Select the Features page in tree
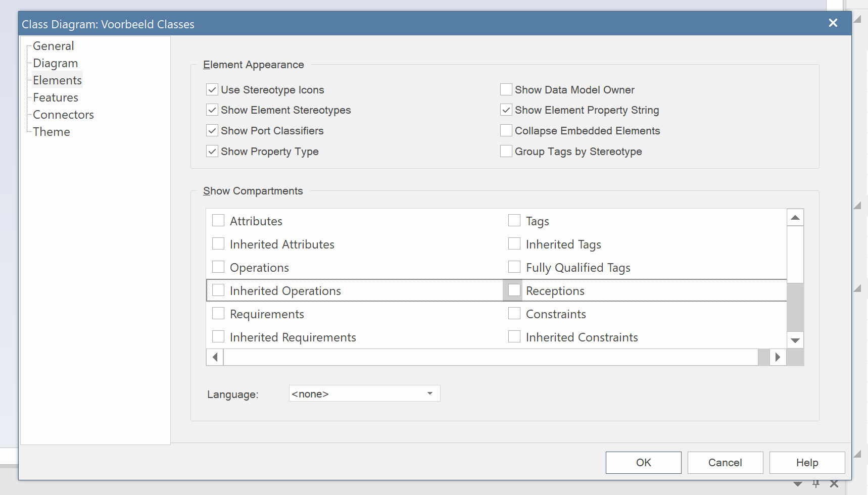 pos(56,97)
